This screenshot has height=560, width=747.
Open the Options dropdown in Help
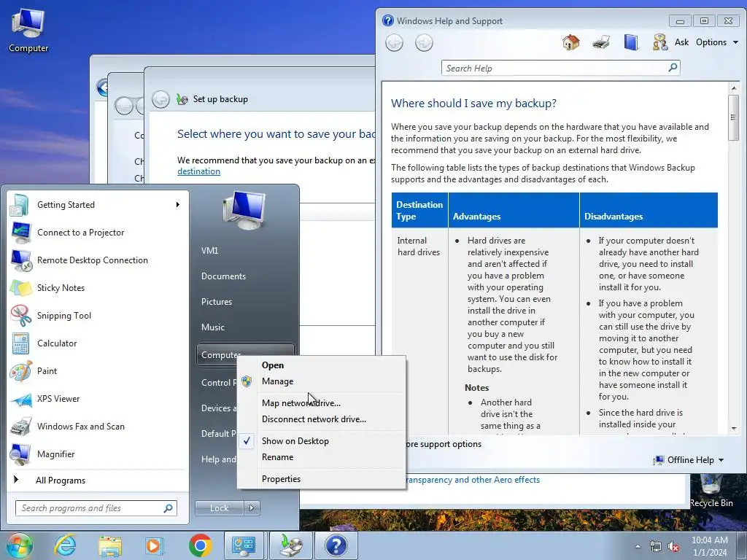[717, 42]
